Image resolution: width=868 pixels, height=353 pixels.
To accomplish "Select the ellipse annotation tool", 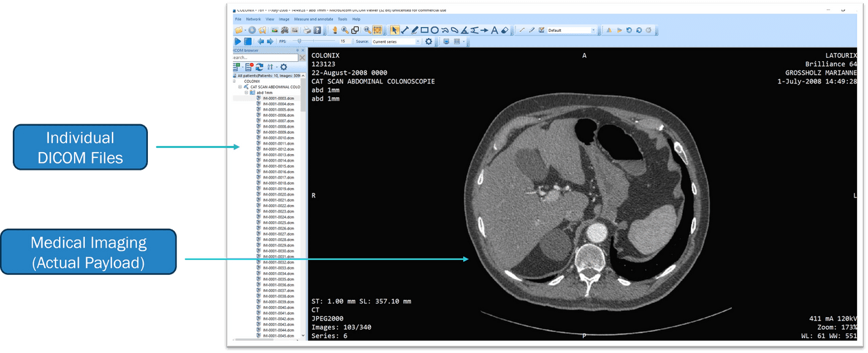I will click(x=435, y=30).
